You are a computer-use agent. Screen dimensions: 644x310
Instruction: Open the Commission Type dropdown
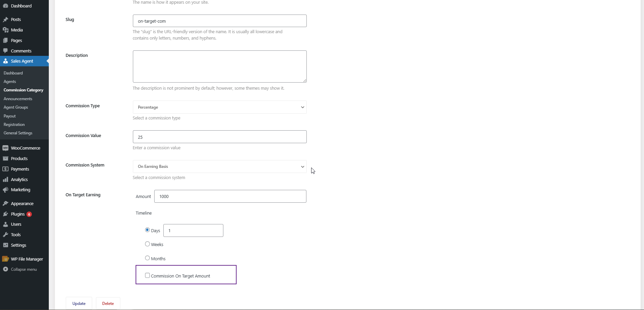(220, 107)
